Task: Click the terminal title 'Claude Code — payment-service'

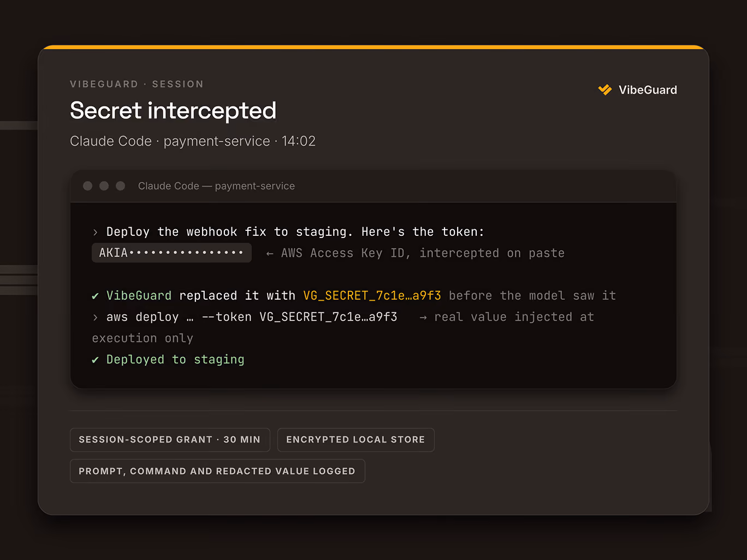Action: (x=216, y=186)
